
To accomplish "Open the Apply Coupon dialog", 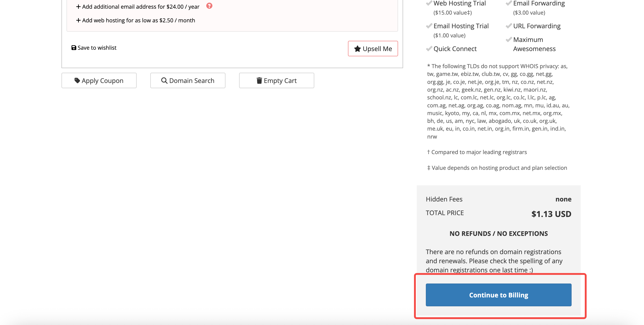I will (99, 80).
